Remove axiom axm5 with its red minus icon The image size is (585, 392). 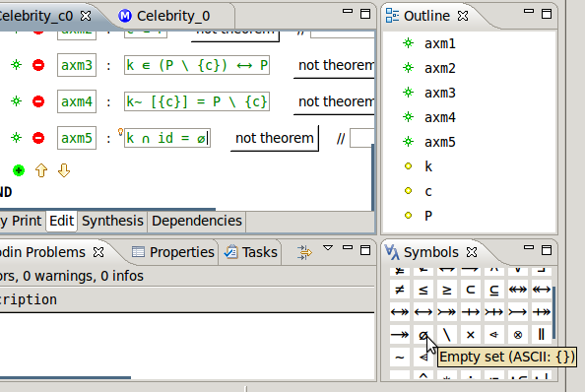(38, 138)
